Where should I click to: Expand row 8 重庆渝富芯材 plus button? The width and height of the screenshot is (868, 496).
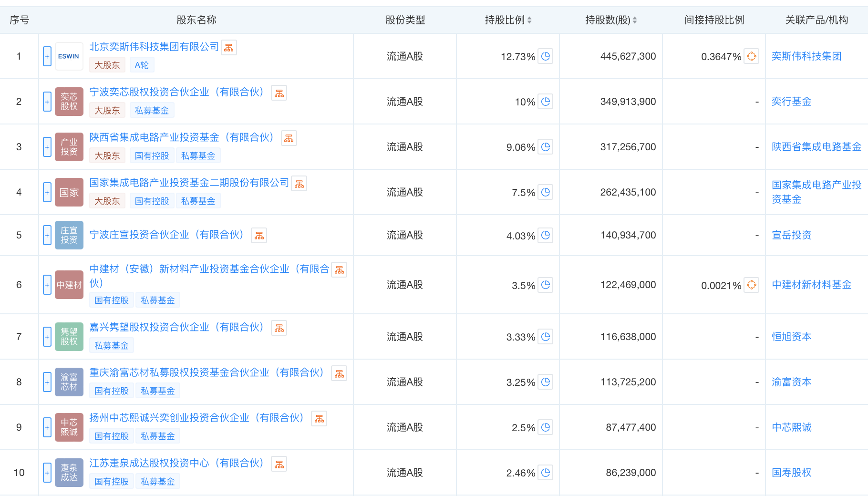(47, 382)
